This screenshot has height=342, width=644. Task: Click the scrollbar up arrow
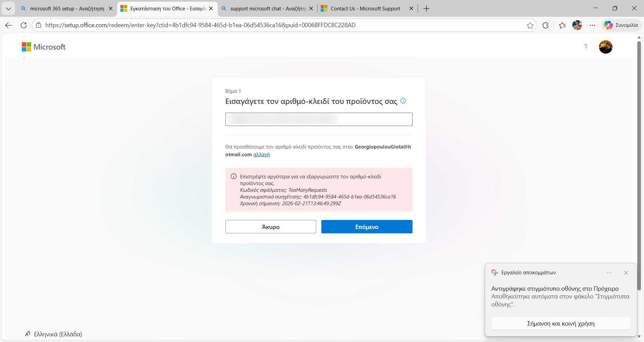tap(639, 37)
